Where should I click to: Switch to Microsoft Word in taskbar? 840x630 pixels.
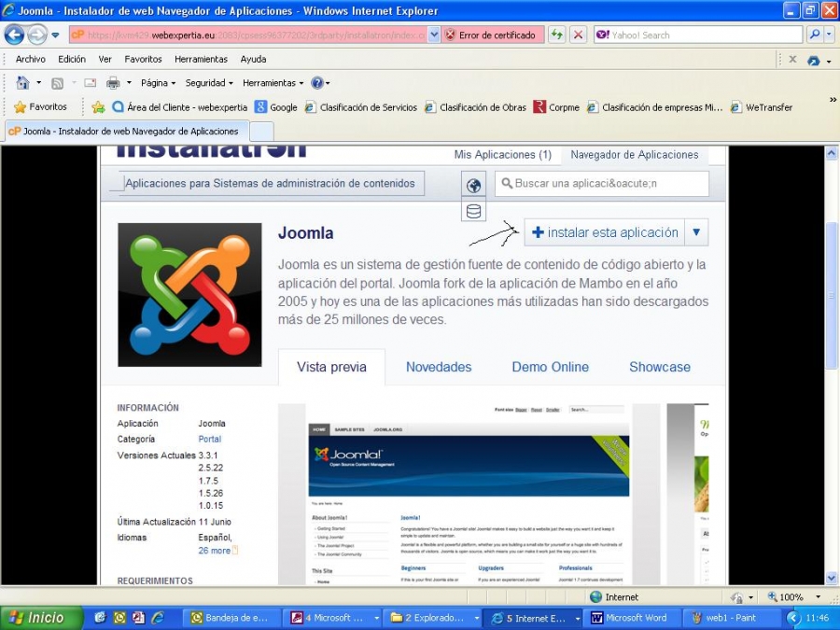click(631, 618)
